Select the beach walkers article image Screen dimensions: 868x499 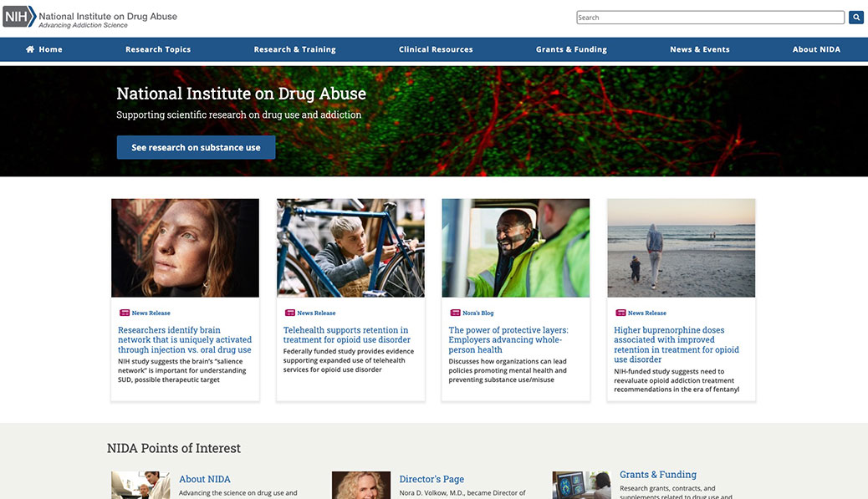click(681, 247)
